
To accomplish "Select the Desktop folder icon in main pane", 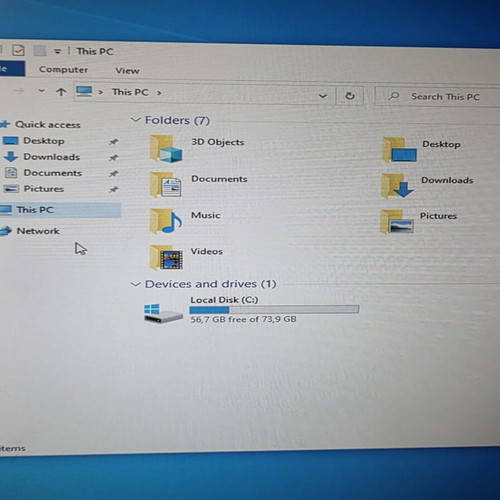I will point(399,150).
